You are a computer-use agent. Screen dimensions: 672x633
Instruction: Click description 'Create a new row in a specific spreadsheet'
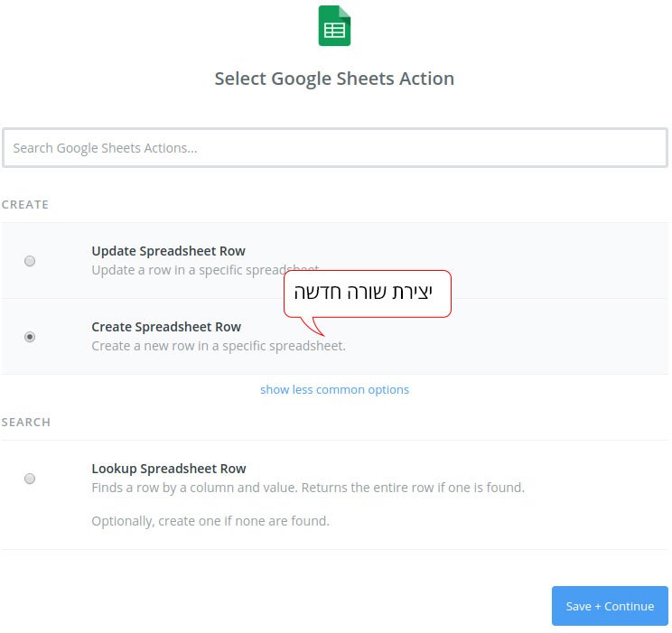tap(219, 346)
